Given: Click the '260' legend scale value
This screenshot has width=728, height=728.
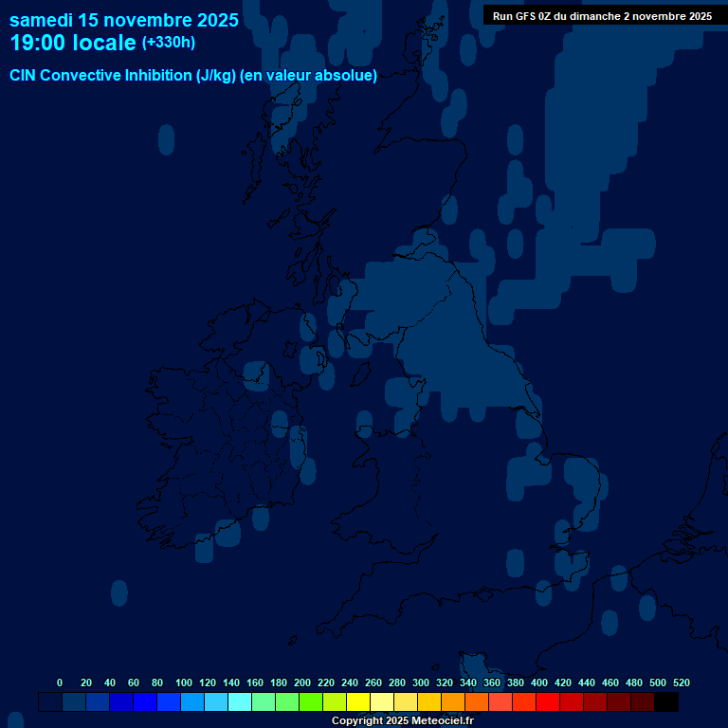Looking at the screenshot, I should click(373, 682).
